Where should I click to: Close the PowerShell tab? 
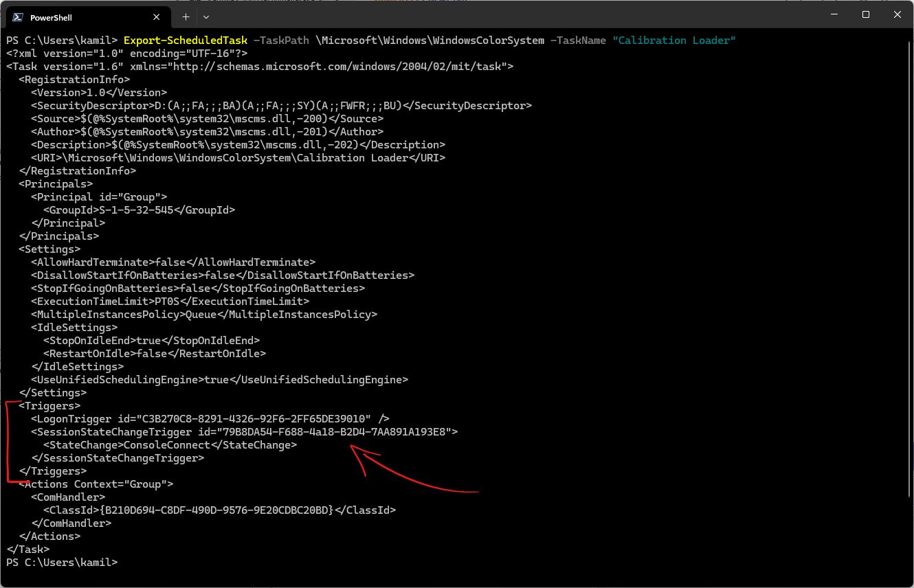(157, 17)
